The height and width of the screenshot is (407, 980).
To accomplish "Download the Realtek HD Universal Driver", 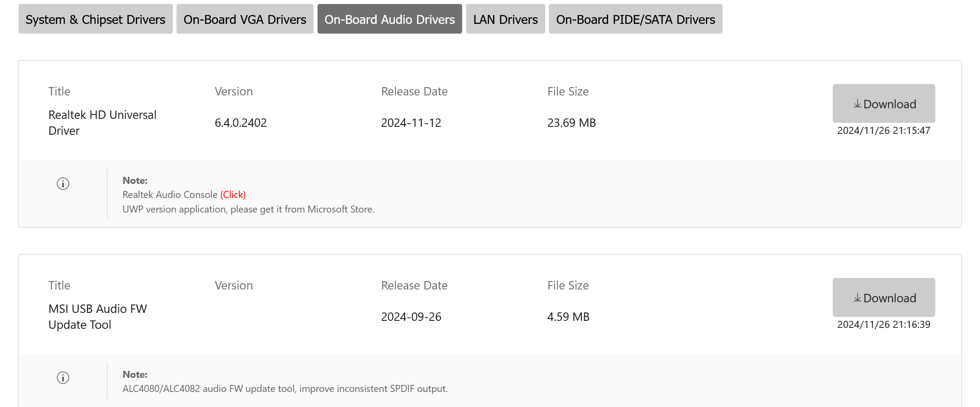I will pos(884,104).
